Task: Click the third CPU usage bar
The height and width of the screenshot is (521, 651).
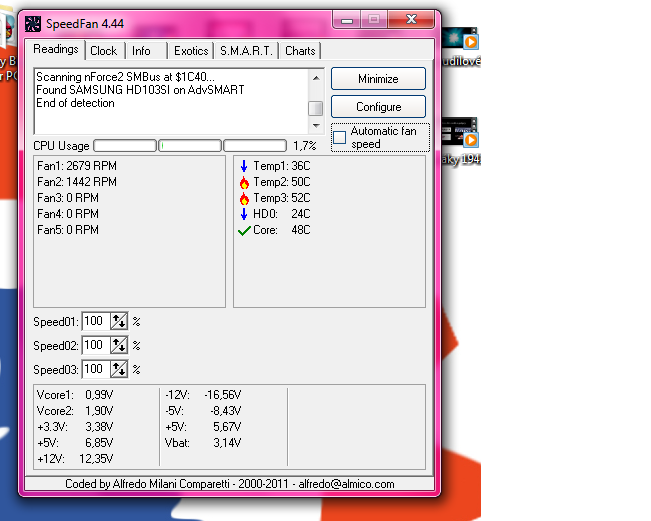Action: point(255,146)
